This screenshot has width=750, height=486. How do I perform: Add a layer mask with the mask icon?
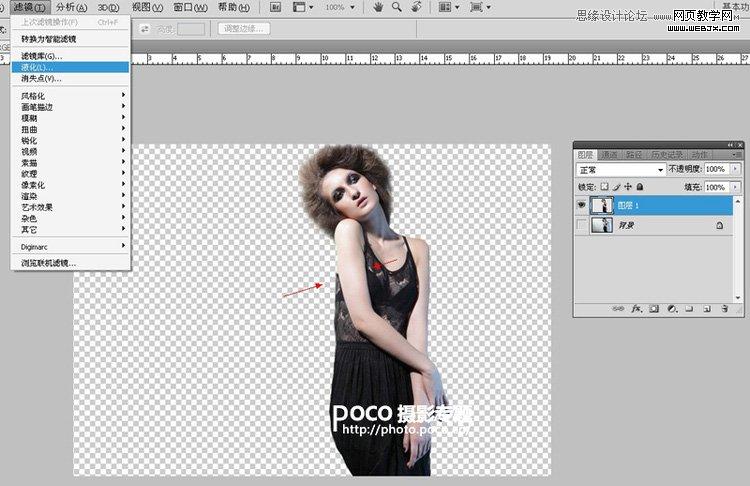(x=654, y=309)
